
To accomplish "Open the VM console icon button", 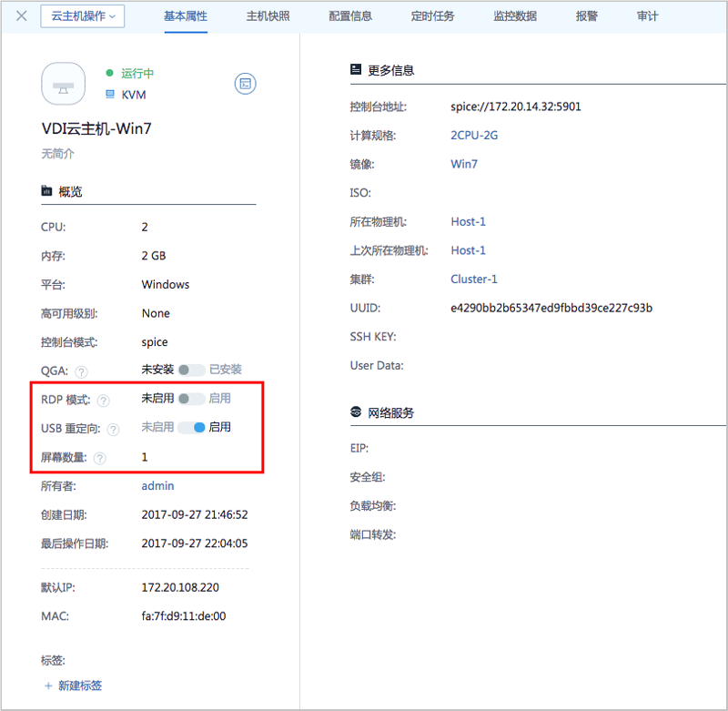I will [x=245, y=84].
